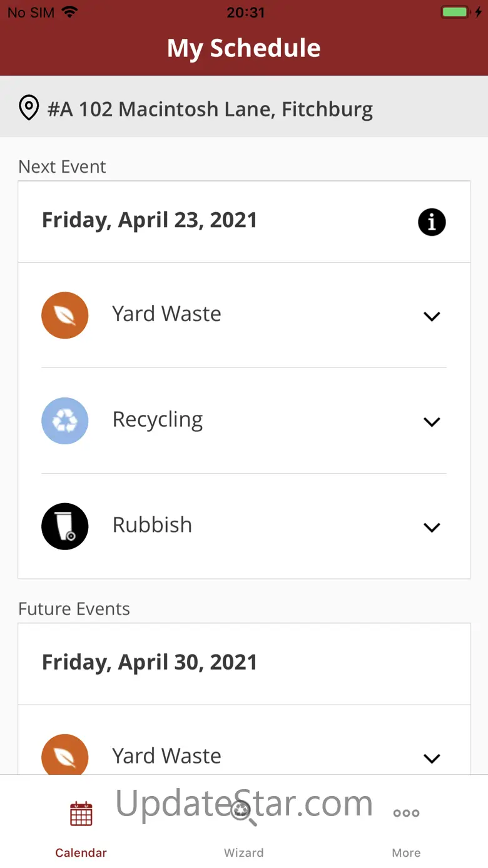Tap the battery indicator in status bar

coord(455,13)
